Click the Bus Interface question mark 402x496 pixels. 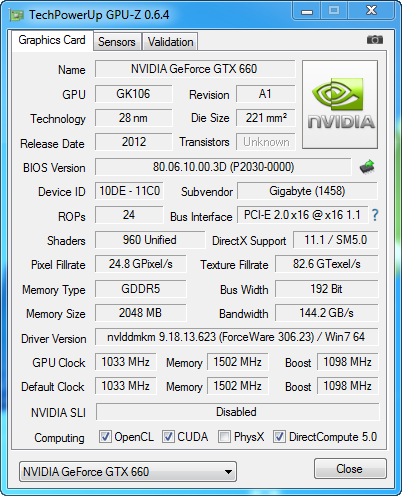coord(375,215)
